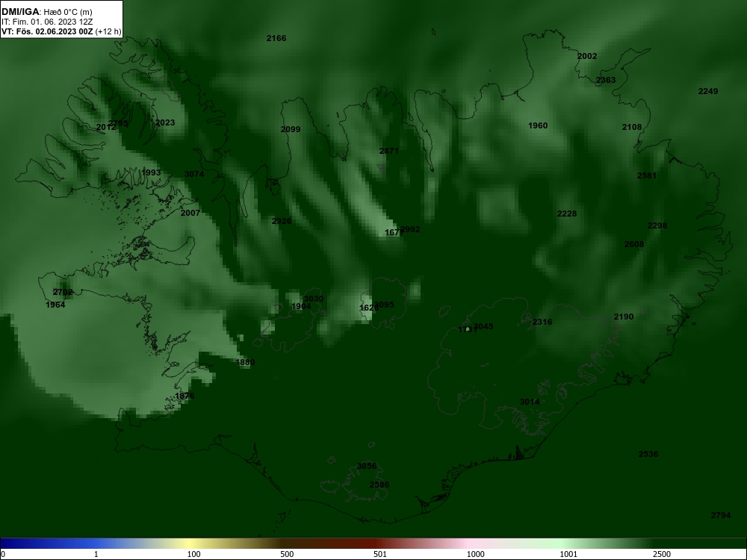Select the 1993 label
Viewport: 747px width, 560px height.
tap(152, 173)
